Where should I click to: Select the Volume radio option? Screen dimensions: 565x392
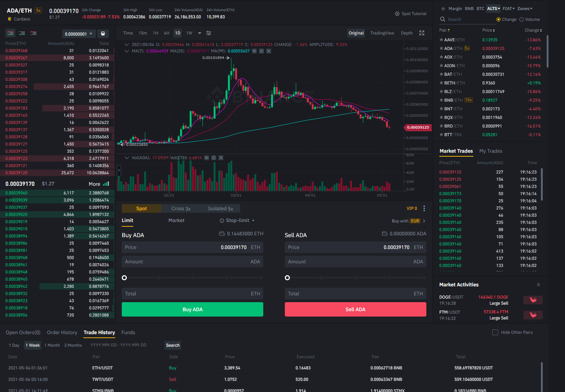click(x=522, y=19)
